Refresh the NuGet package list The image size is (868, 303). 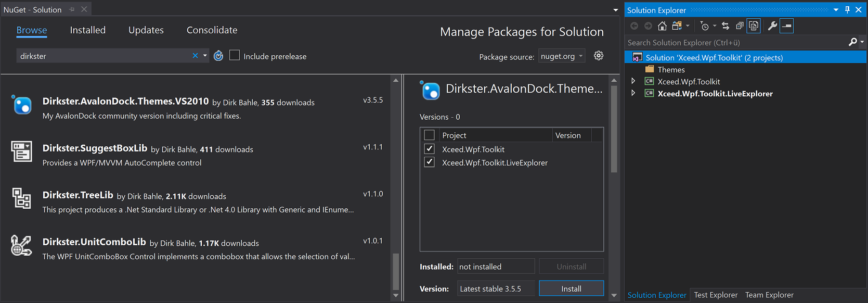click(x=218, y=56)
